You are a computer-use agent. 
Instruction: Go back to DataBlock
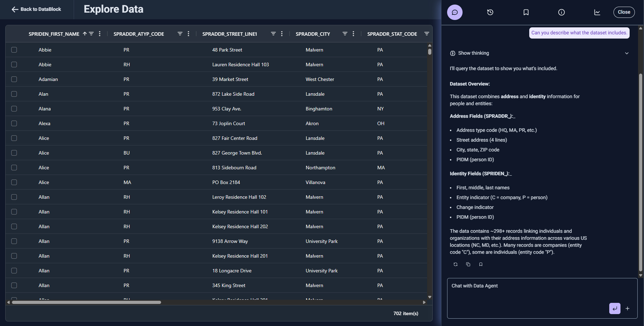tap(36, 9)
